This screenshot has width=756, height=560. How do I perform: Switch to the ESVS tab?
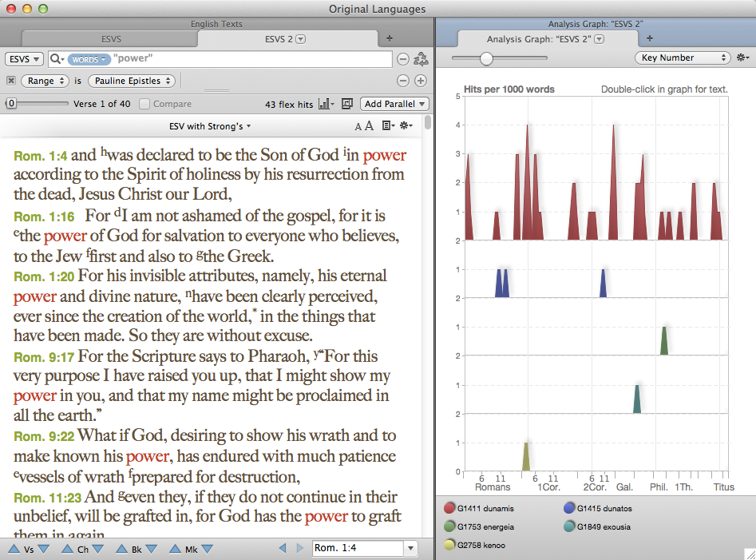click(111, 39)
